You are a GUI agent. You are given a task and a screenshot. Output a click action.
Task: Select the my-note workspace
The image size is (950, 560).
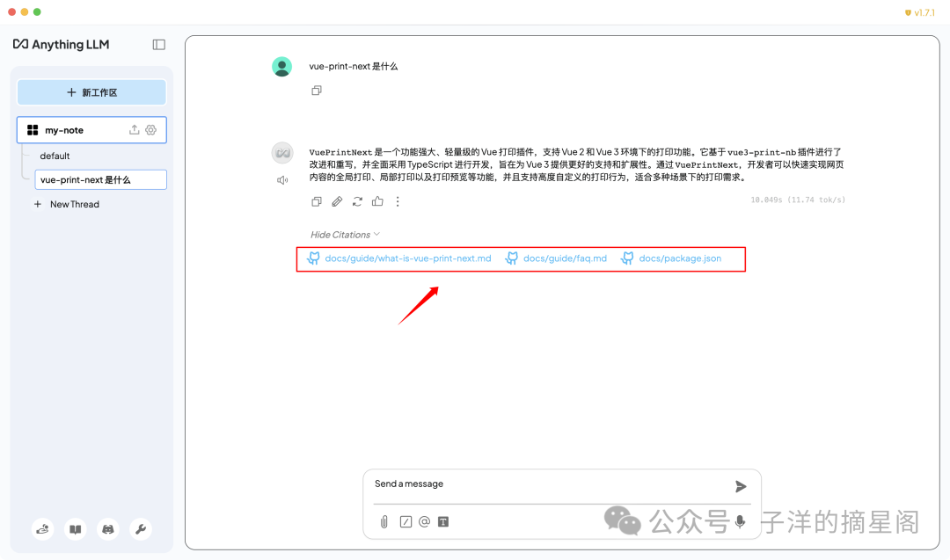91,129
